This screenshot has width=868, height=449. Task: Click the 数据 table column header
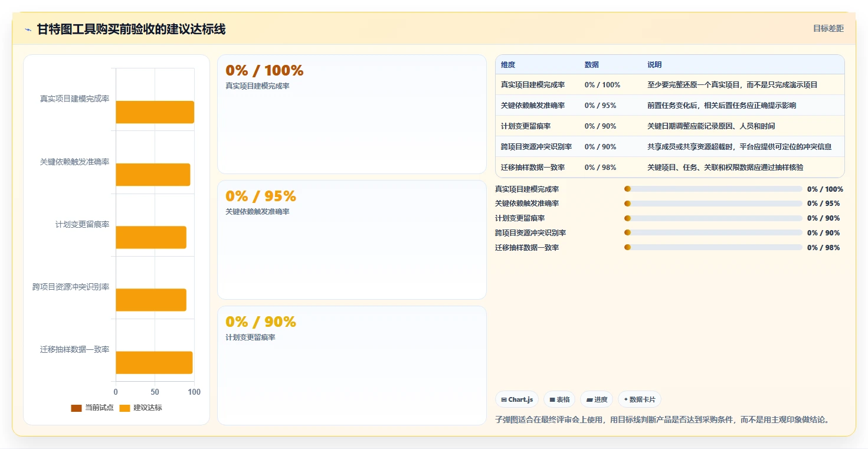(x=592, y=65)
